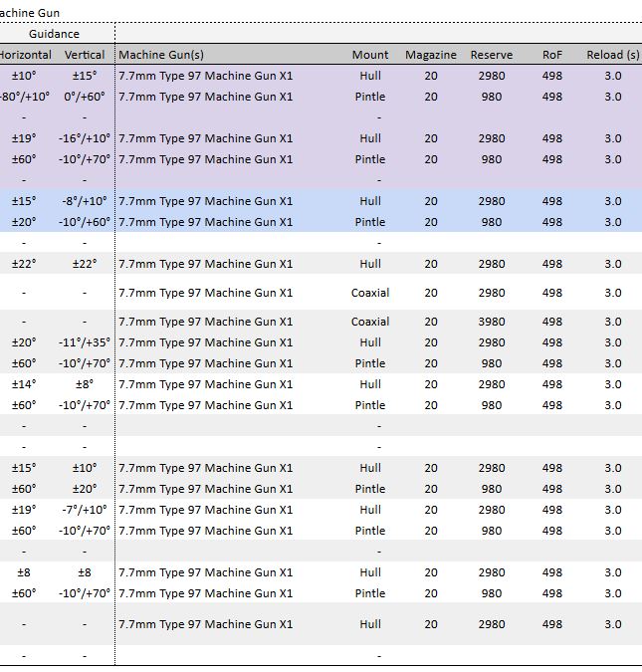The image size is (642, 672).
Task: Click the -8°/+10° vertical cell
Action: click(x=85, y=201)
